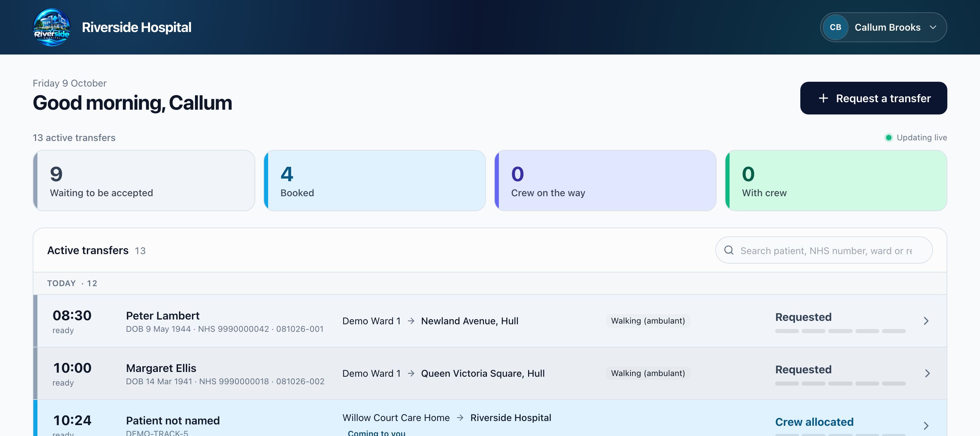Click the search magnifier icon

729,250
